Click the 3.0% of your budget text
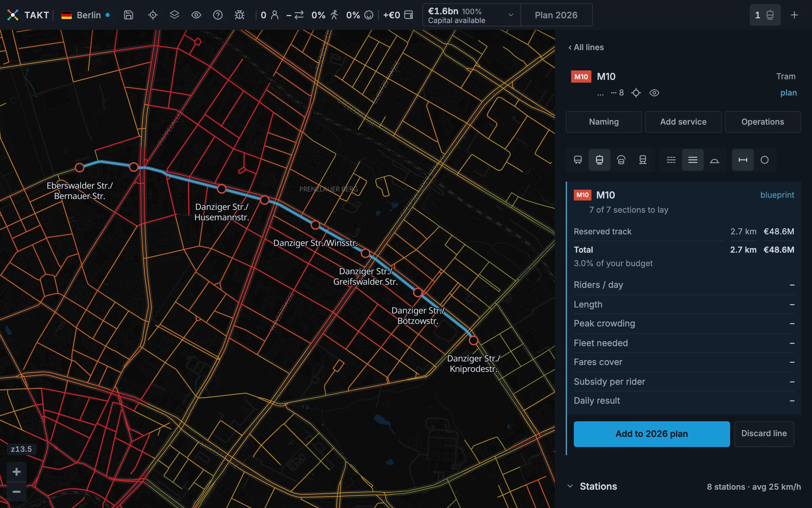This screenshot has height=508, width=812. coord(613,263)
